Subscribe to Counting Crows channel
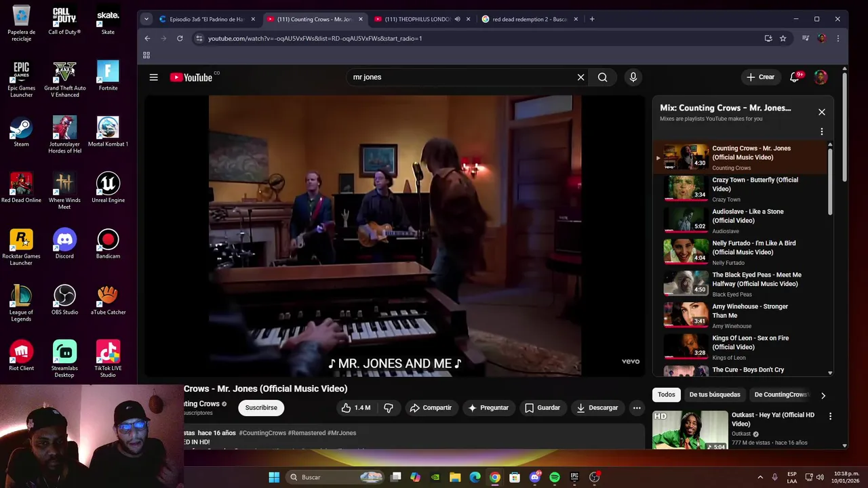 [x=261, y=408]
